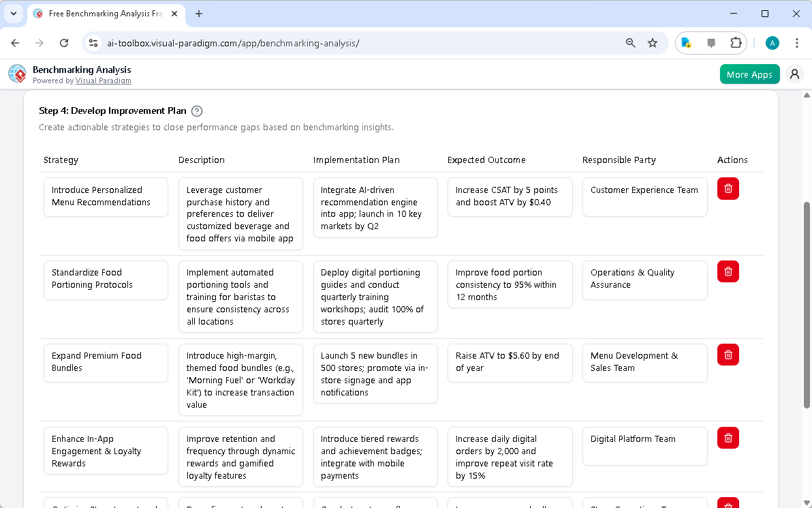The width and height of the screenshot is (812, 508).
Task: Click the More Apps button
Action: tap(749, 74)
